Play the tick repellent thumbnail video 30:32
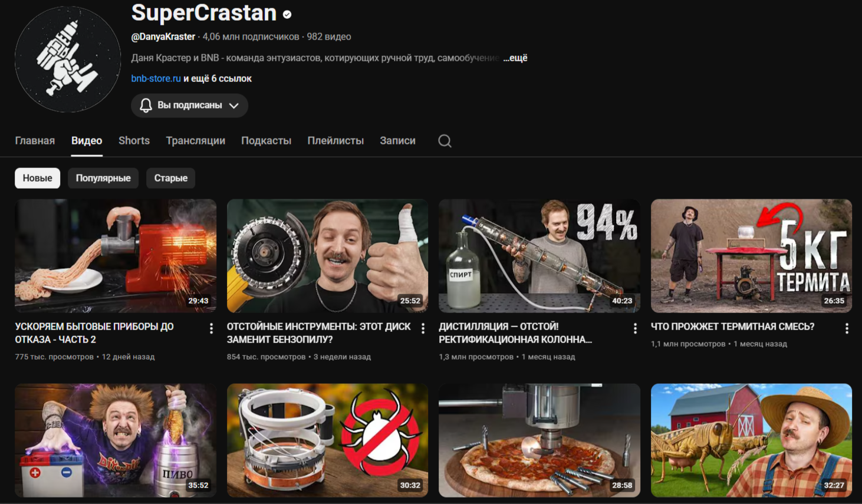Viewport: 862px width, 504px height. click(x=328, y=440)
